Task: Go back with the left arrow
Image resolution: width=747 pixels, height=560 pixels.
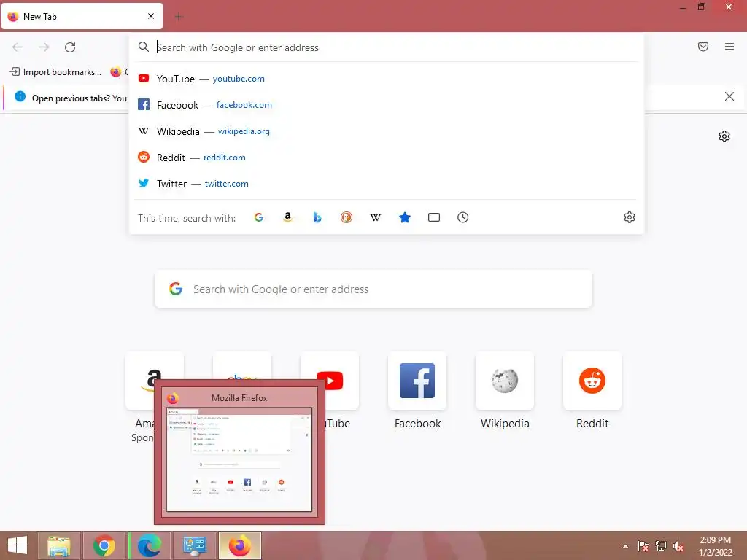Action: coord(18,47)
